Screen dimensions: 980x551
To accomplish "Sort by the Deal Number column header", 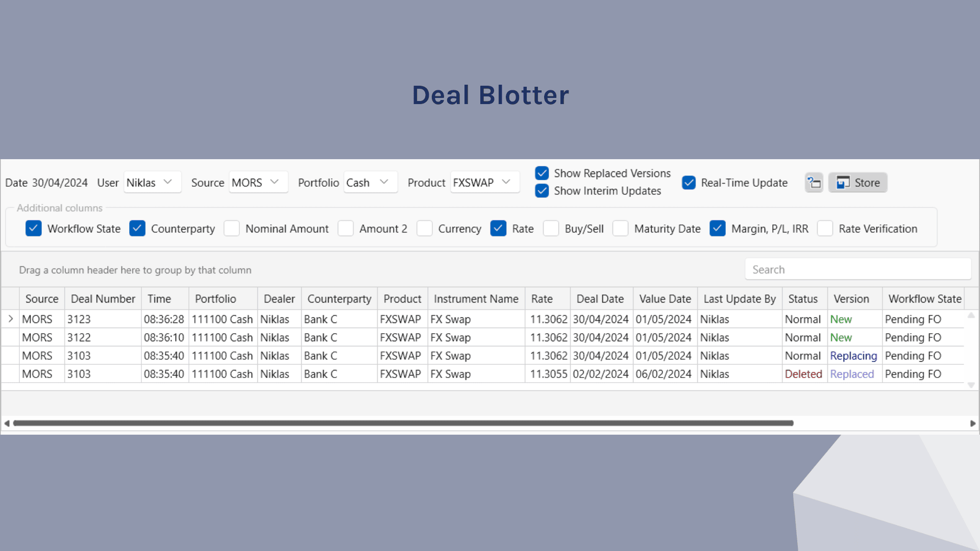I will coord(103,299).
